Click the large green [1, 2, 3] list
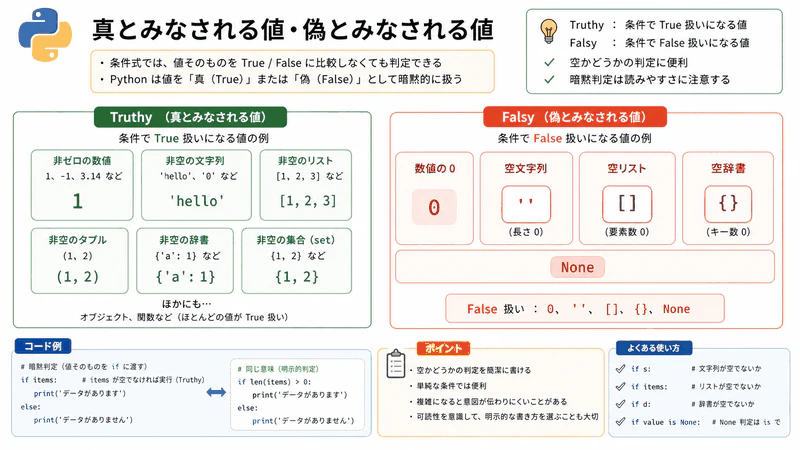 (308, 201)
